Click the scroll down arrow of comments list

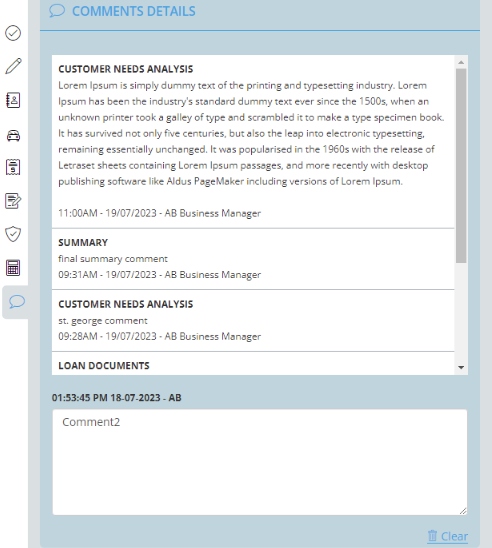(461, 367)
